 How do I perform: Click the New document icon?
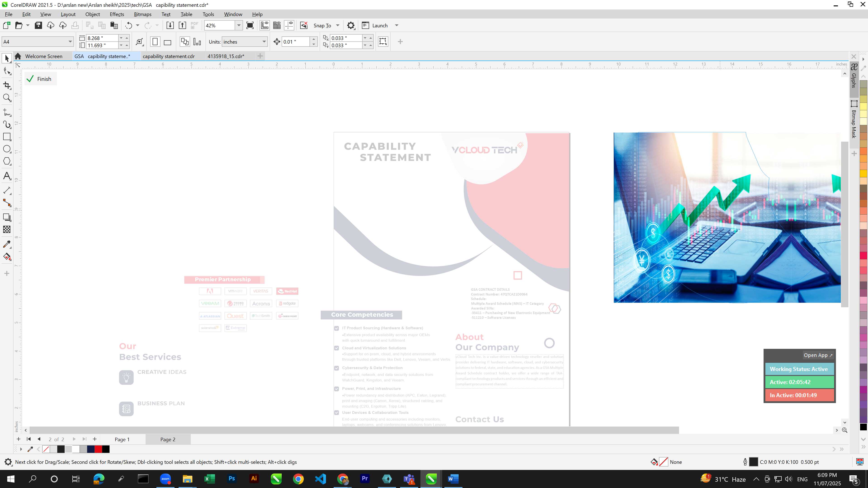click(6, 25)
